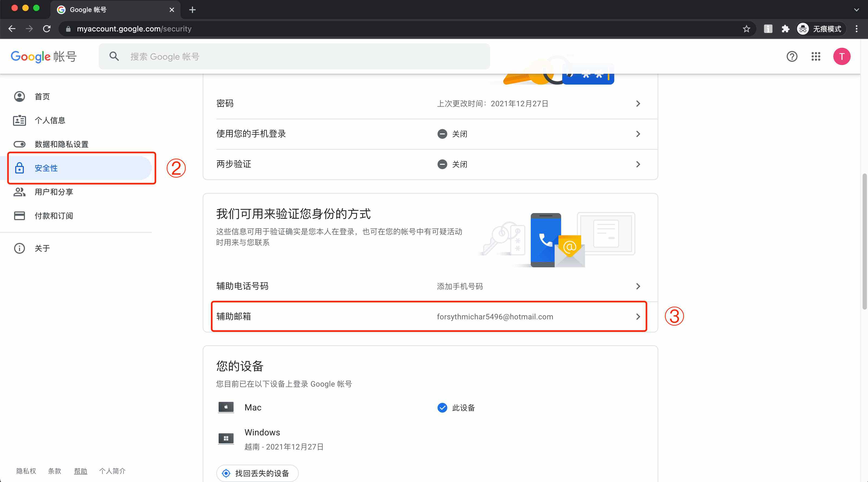The height and width of the screenshot is (482, 868).
Task: Expand the 密码 row chevron
Action: tap(638, 104)
